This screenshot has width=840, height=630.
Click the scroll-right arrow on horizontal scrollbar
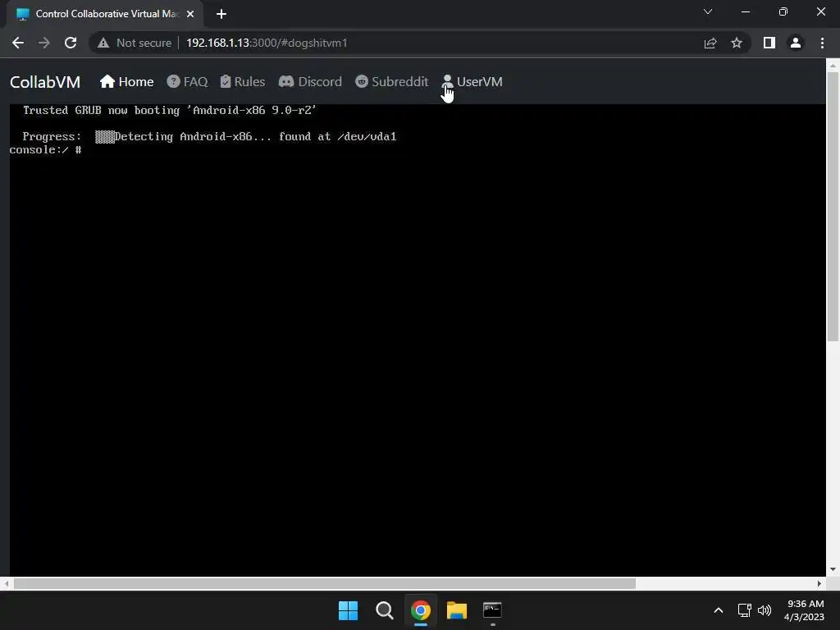coord(819,583)
